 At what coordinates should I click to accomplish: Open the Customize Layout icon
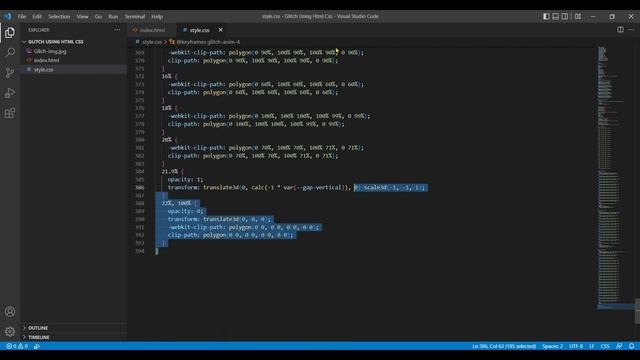pyautogui.click(x=578, y=16)
